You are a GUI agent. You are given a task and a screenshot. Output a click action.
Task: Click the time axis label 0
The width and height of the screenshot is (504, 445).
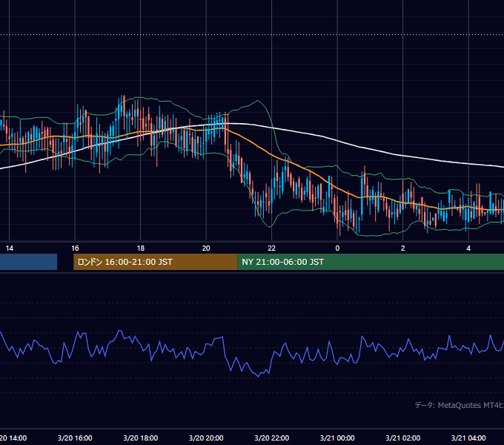337,248
